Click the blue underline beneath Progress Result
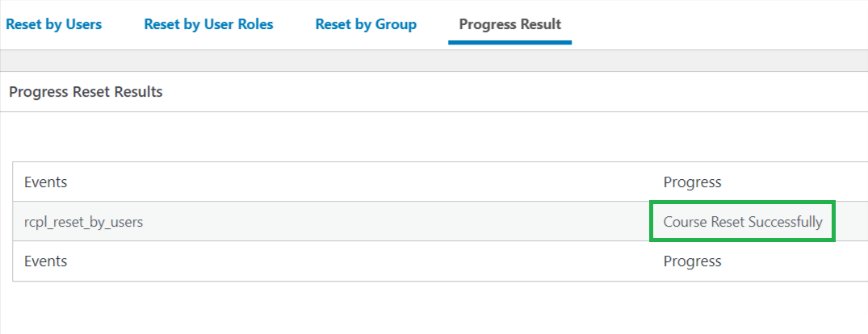The image size is (868, 334). click(509, 42)
